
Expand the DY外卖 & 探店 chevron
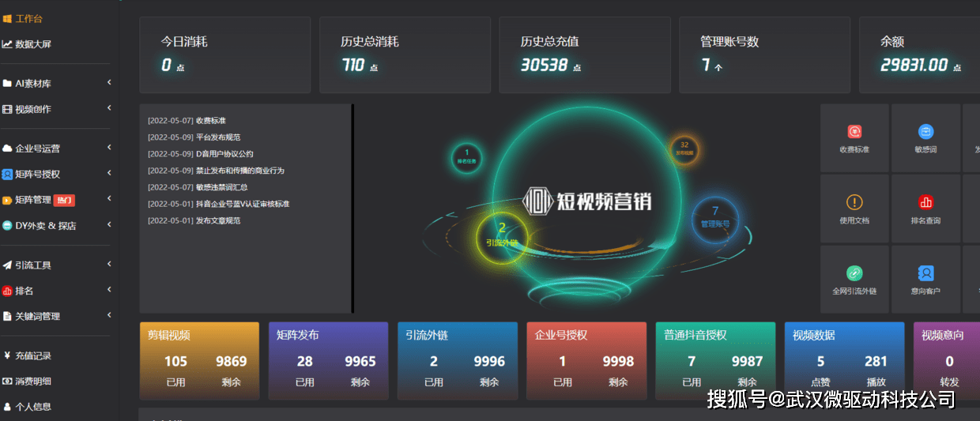coord(109,224)
